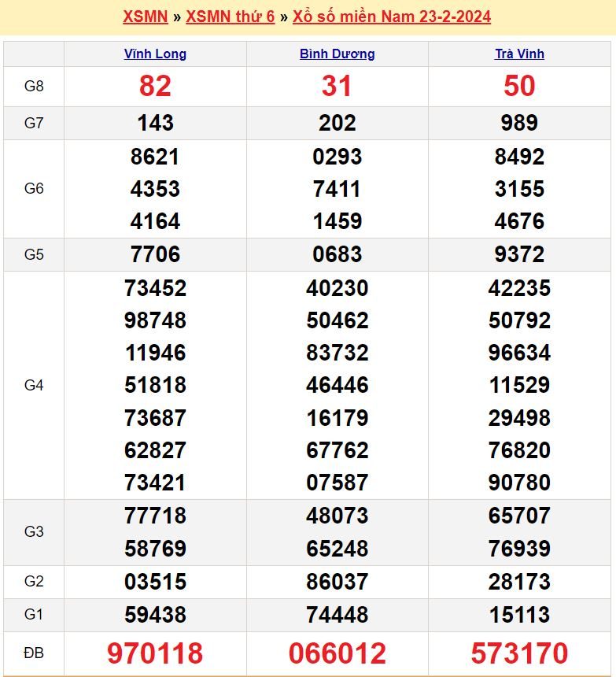This screenshot has height=677, width=616.
Task: Select the G3 row label
Action: coord(34,531)
